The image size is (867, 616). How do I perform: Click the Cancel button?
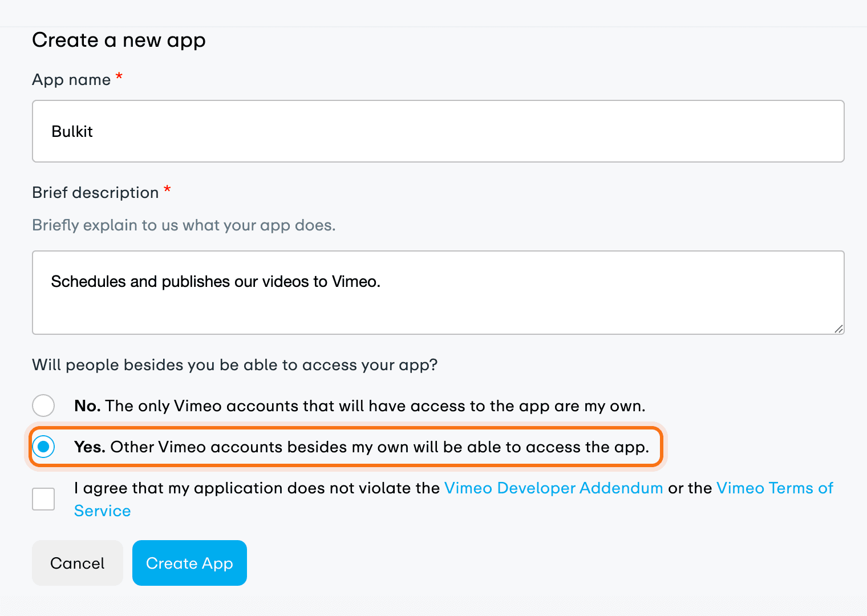(x=78, y=563)
